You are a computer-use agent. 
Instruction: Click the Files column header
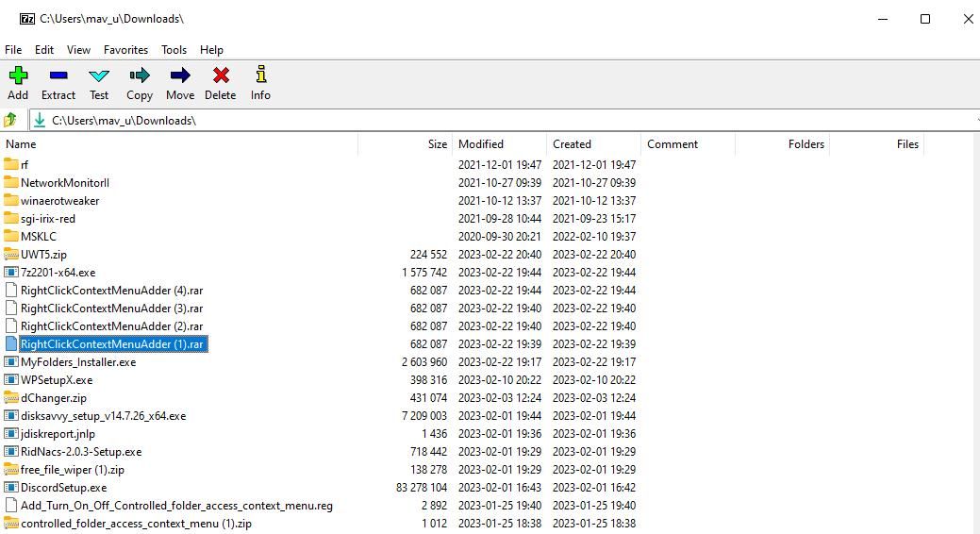tap(877, 143)
